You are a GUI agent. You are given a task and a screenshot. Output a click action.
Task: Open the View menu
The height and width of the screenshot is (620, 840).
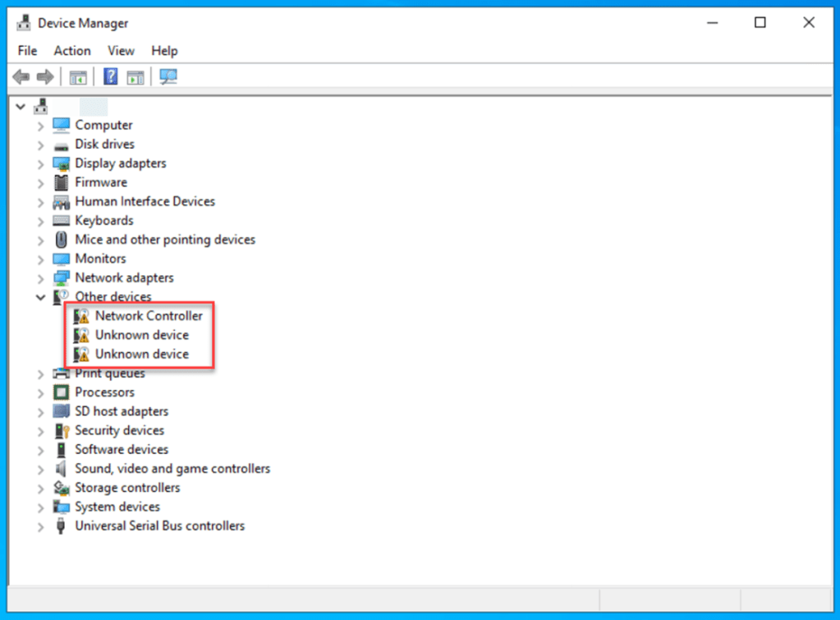click(121, 51)
